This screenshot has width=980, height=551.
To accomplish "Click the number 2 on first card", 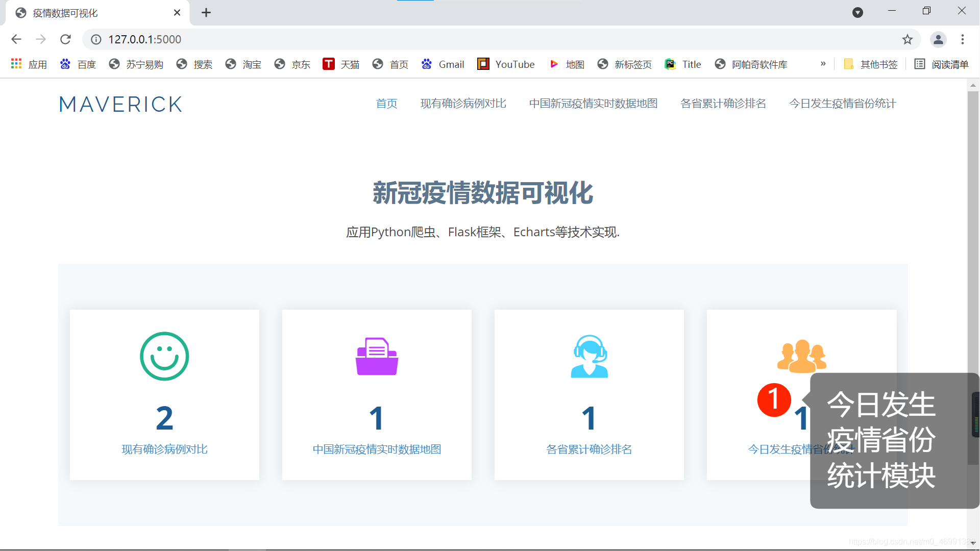I will [164, 418].
